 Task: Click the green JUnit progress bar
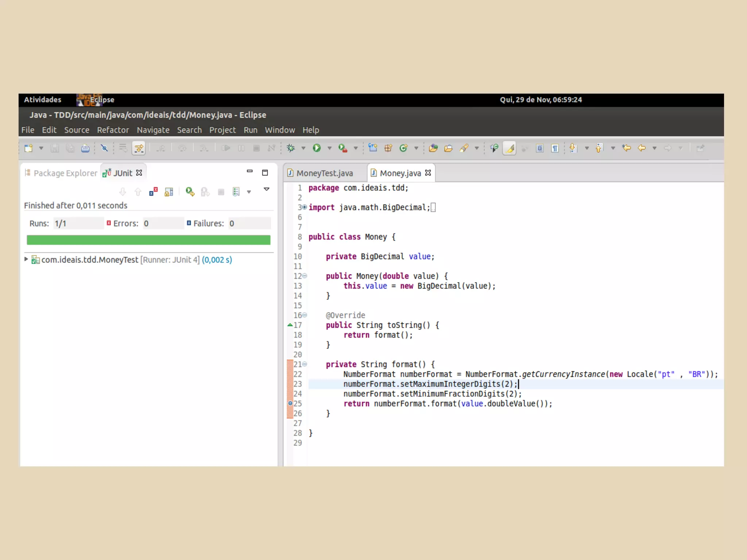coord(148,240)
